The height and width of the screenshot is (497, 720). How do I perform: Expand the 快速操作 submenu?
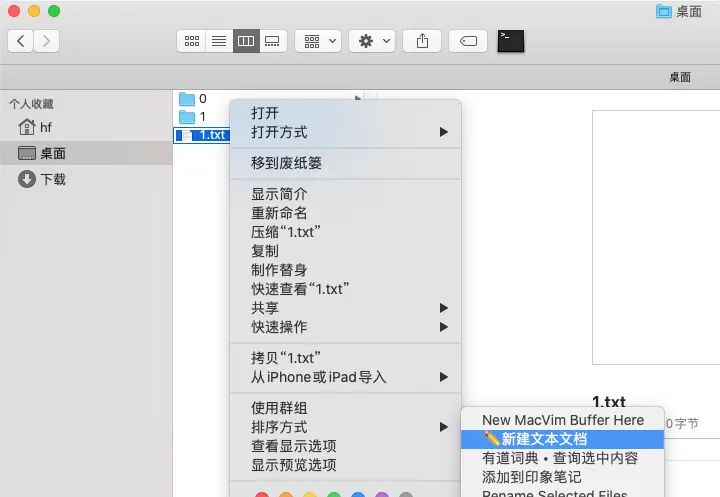click(x=345, y=327)
